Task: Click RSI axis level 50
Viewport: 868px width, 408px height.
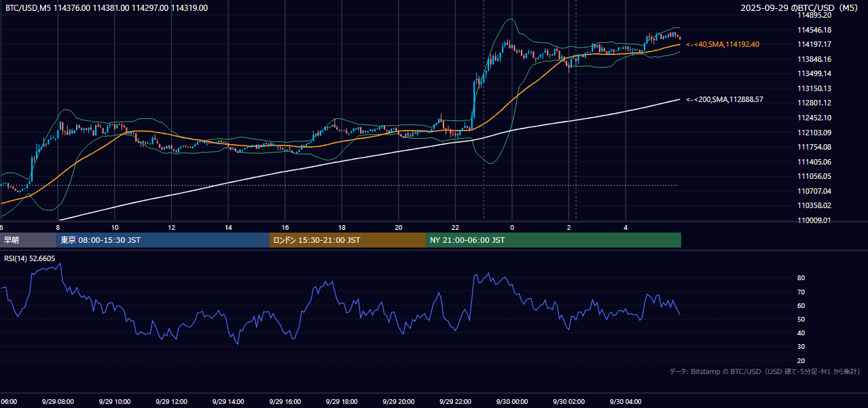Action: click(801, 319)
